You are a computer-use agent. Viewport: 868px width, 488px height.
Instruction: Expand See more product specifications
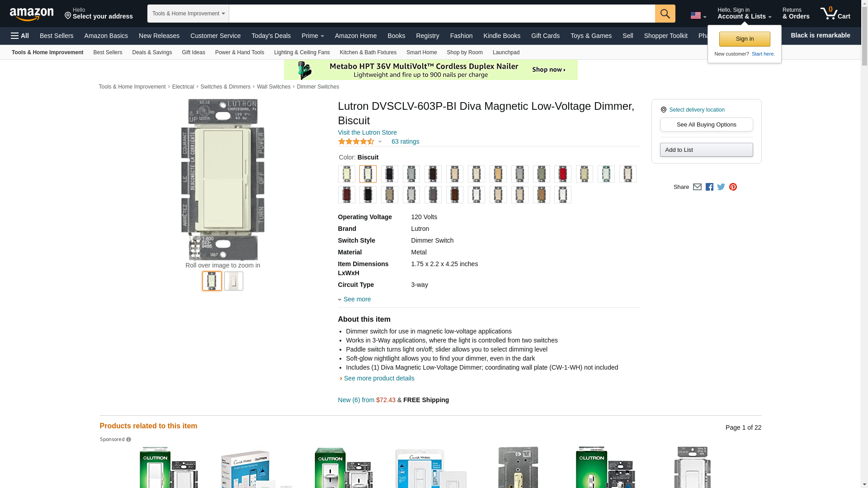point(356,299)
